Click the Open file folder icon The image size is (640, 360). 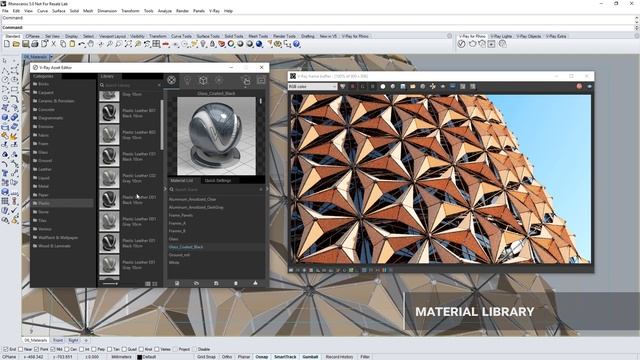point(16,44)
